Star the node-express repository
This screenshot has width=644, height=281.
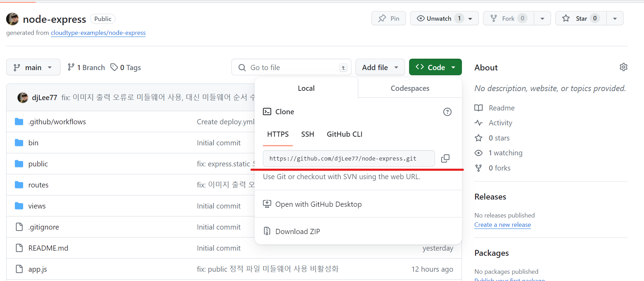(x=581, y=18)
